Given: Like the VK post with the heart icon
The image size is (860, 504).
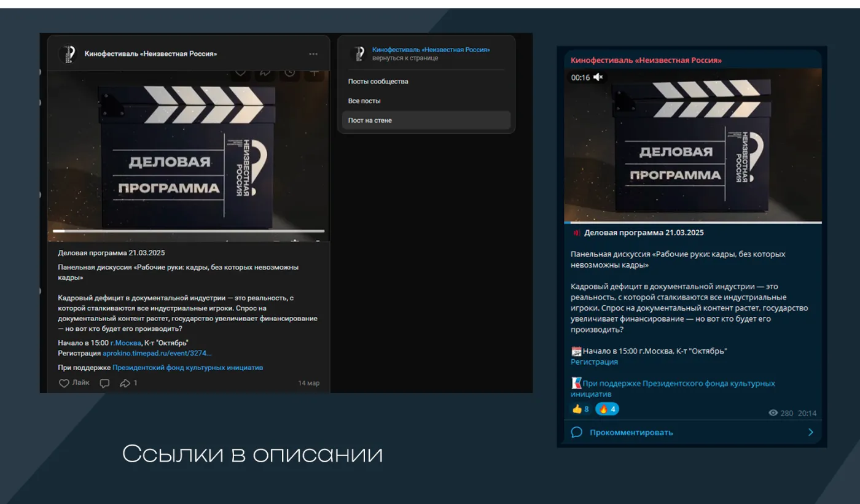Looking at the screenshot, I should (64, 383).
